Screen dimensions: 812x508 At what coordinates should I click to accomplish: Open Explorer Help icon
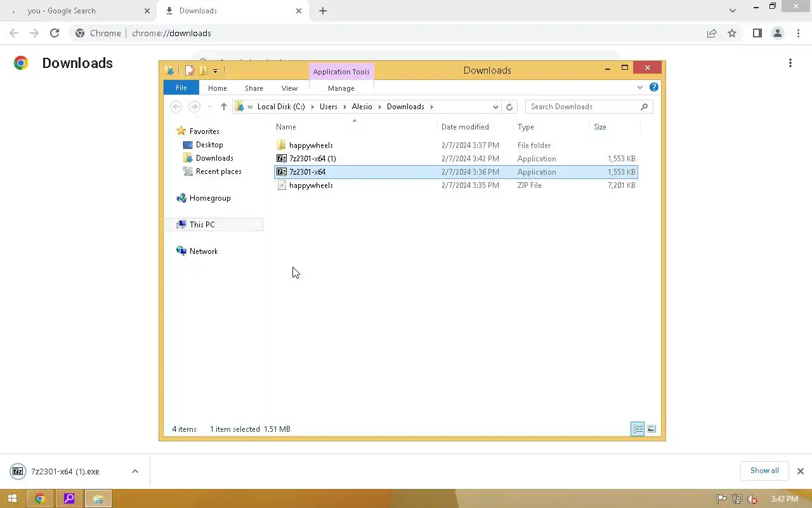[654, 88]
